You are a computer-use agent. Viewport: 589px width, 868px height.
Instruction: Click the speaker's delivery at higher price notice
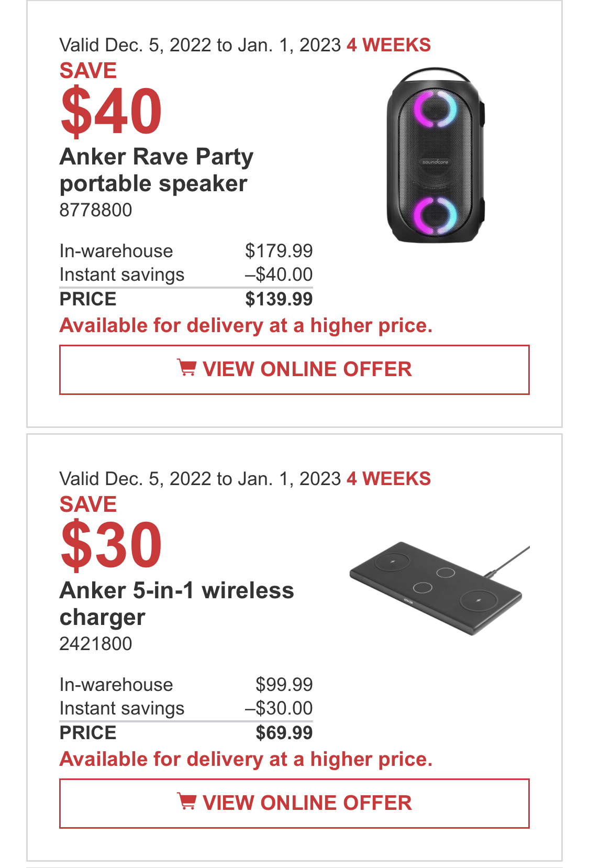(x=246, y=326)
